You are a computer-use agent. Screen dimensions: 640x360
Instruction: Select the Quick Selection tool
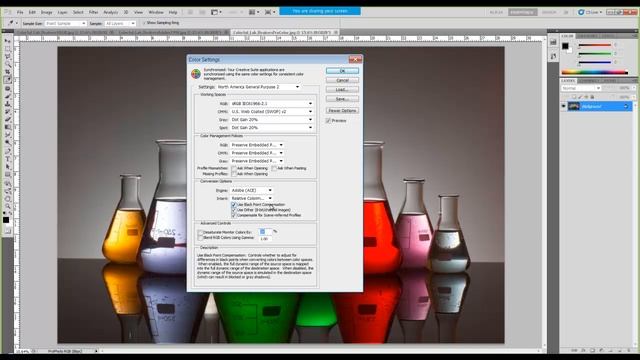tap(7, 64)
